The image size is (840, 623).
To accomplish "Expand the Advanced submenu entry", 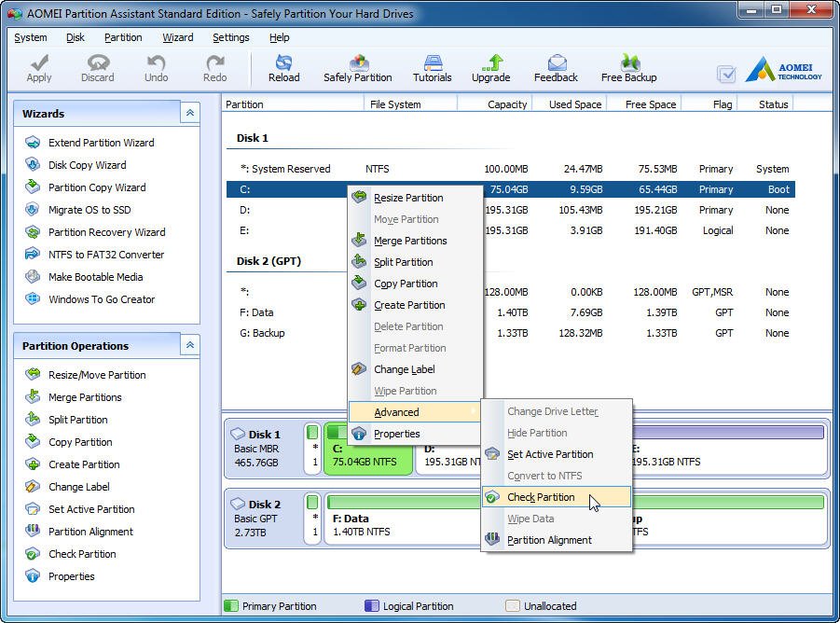I will pos(396,412).
